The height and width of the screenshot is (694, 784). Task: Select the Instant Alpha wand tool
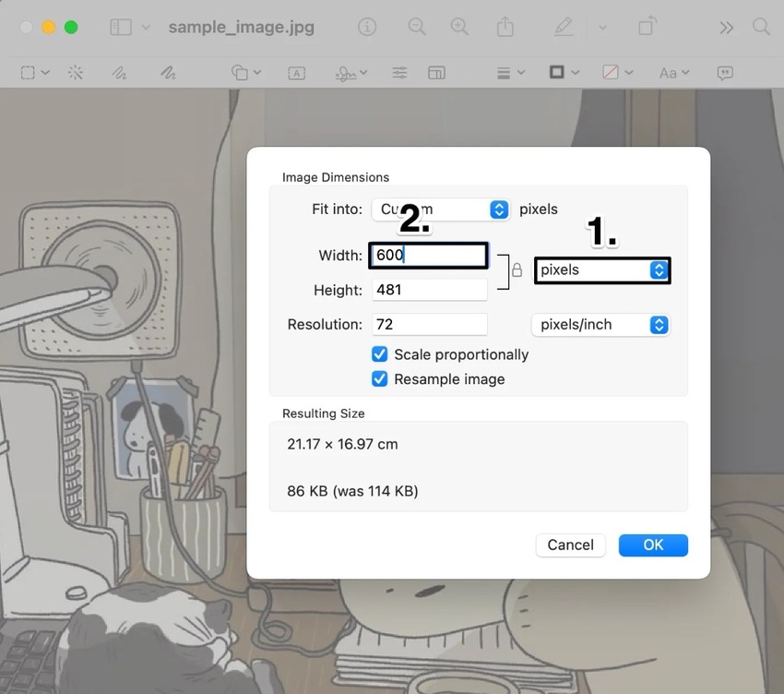point(76,73)
